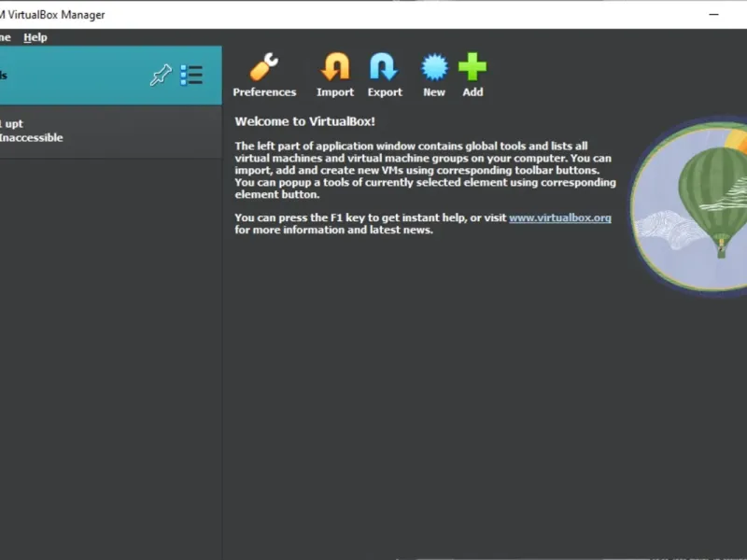Screen dimensions: 747x560
Task: Open Preferences with the wrench icon
Action: point(264,76)
